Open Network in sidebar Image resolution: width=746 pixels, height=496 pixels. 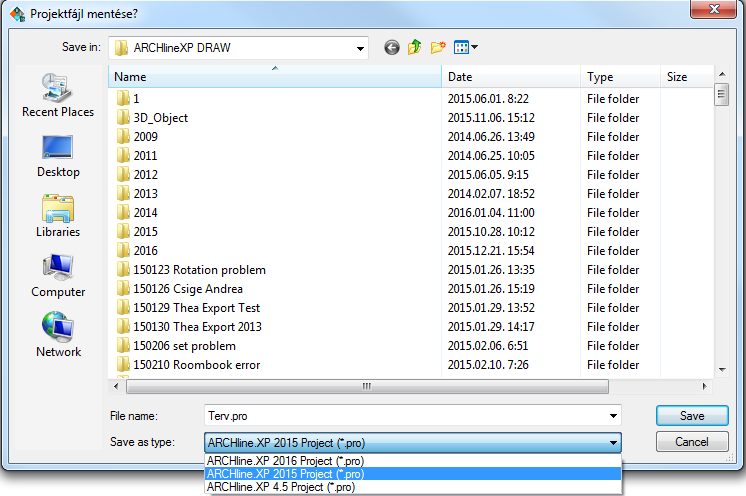click(x=58, y=334)
